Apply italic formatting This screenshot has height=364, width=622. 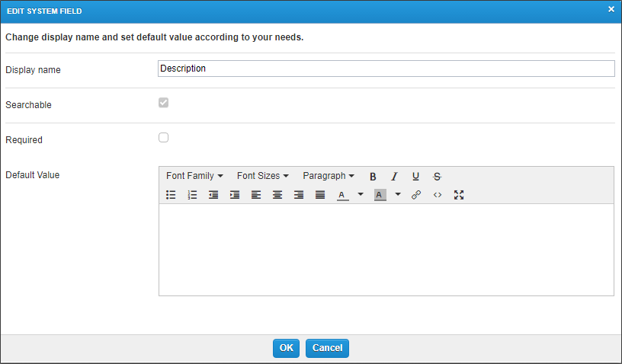394,176
